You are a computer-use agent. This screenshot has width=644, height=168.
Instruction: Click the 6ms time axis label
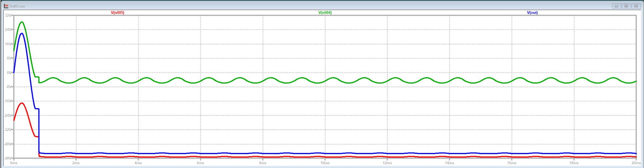click(x=201, y=163)
